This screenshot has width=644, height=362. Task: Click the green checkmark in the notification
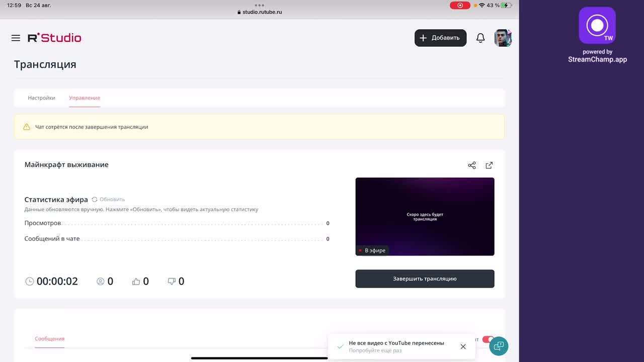341,346
